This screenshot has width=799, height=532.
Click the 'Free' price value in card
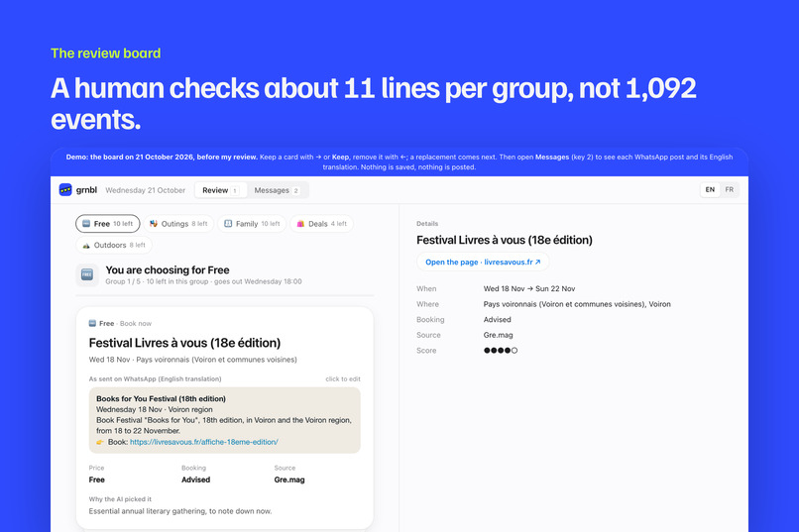[x=97, y=479]
